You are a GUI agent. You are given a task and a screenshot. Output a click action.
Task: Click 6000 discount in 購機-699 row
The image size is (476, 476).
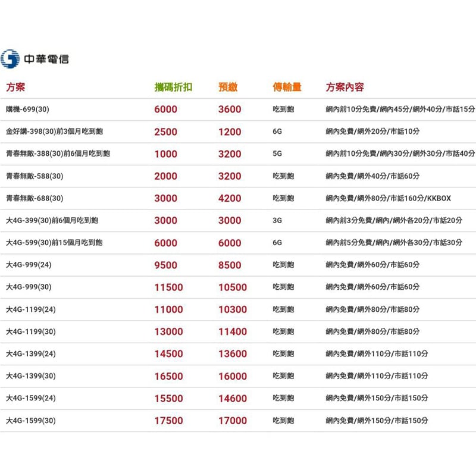(x=166, y=109)
